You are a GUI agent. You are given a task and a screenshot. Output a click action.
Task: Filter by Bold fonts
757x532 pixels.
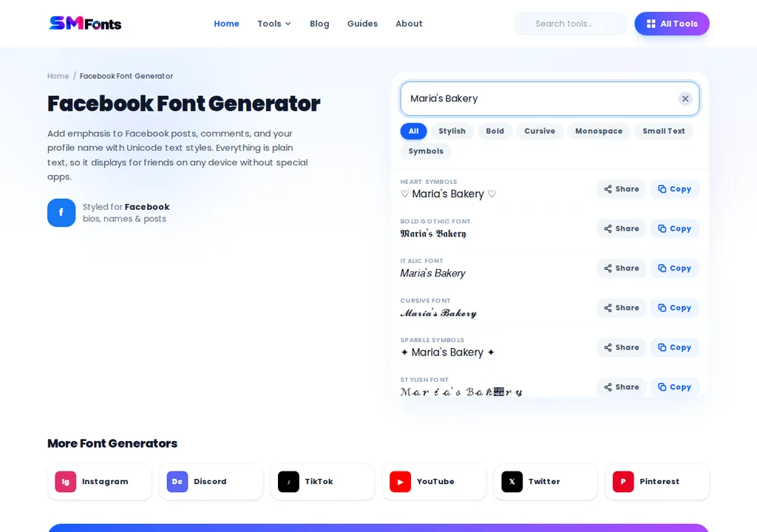(495, 131)
